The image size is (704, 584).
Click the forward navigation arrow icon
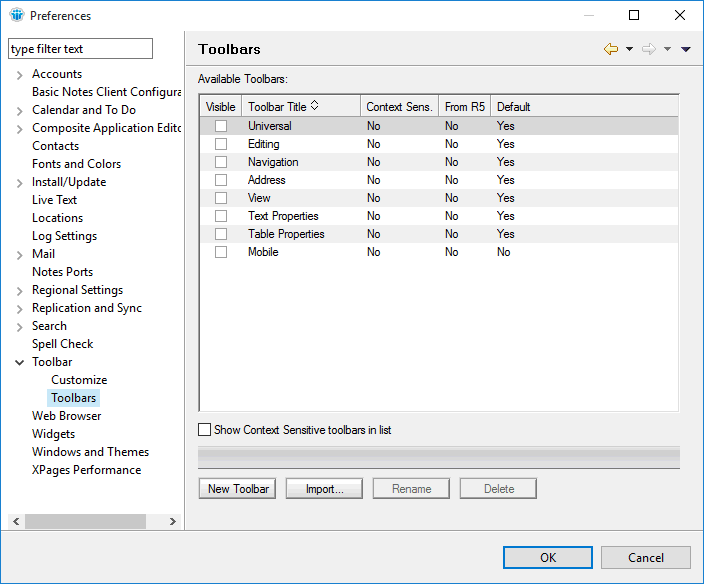coord(648,49)
